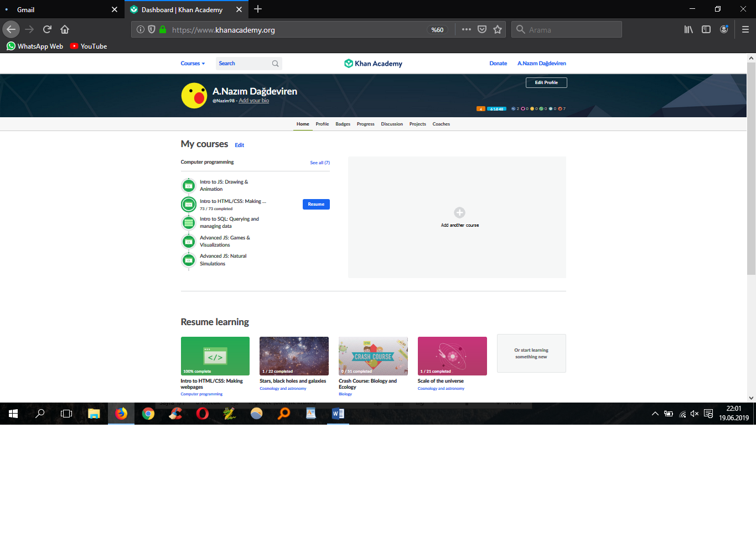
Task: Open the browser home page icon
Action: [x=65, y=29]
